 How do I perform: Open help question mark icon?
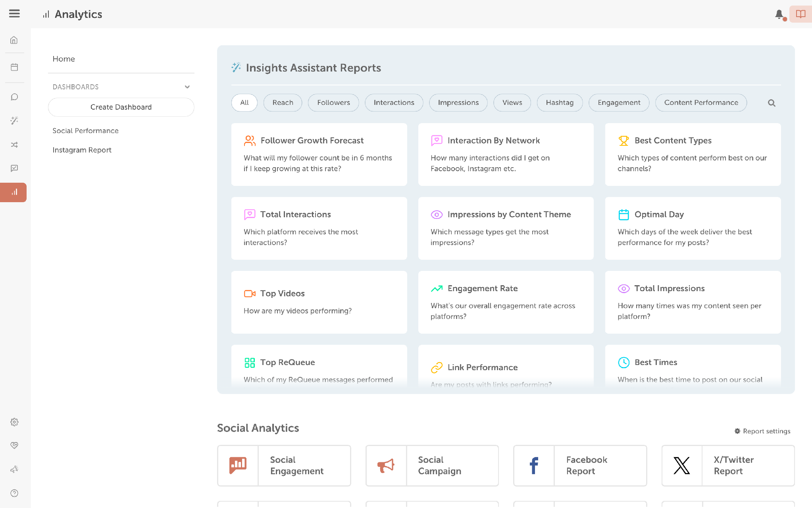(x=14, y=493)
